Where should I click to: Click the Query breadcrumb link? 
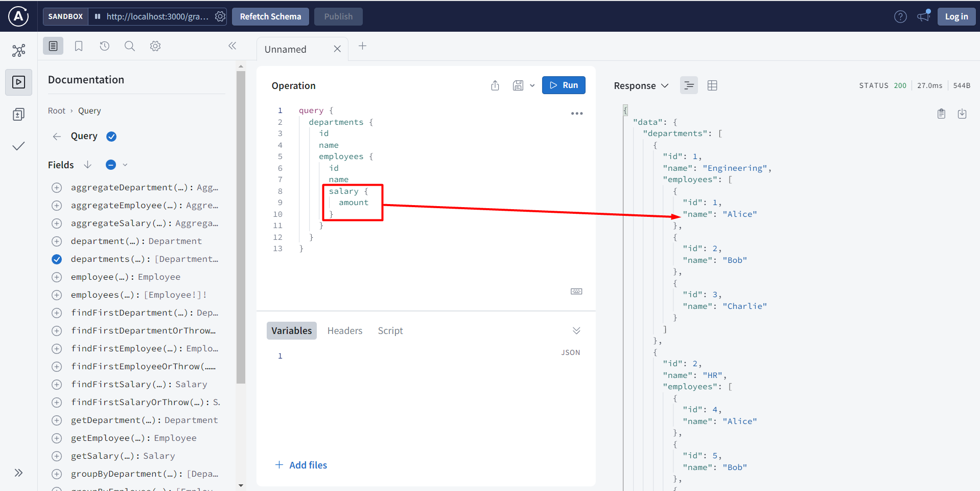(x=89, y=111)
